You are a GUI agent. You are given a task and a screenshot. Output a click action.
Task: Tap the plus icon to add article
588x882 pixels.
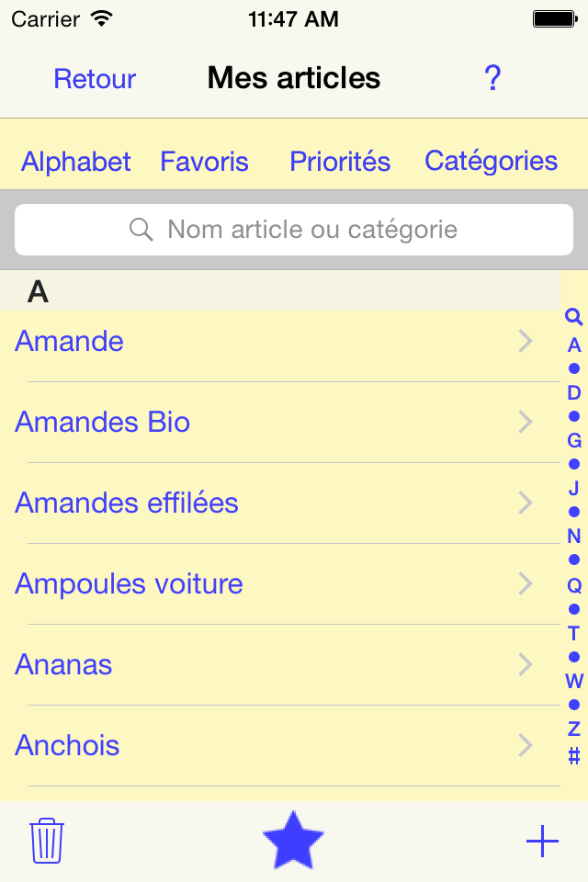point(542,841)
